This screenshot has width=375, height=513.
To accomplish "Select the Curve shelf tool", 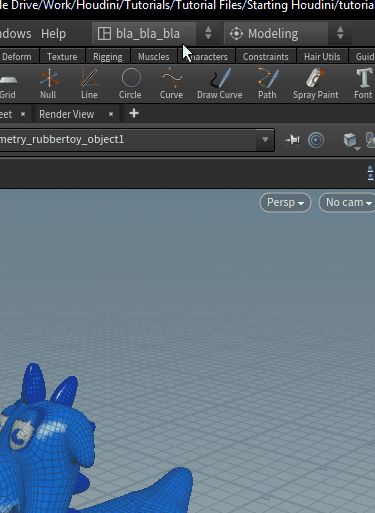I will click(171, 83).
